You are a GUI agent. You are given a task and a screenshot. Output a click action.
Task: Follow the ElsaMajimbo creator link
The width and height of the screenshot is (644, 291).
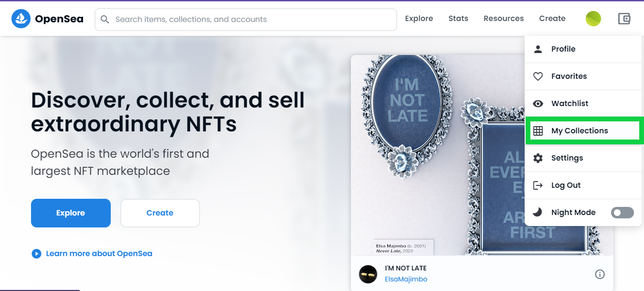406,280
